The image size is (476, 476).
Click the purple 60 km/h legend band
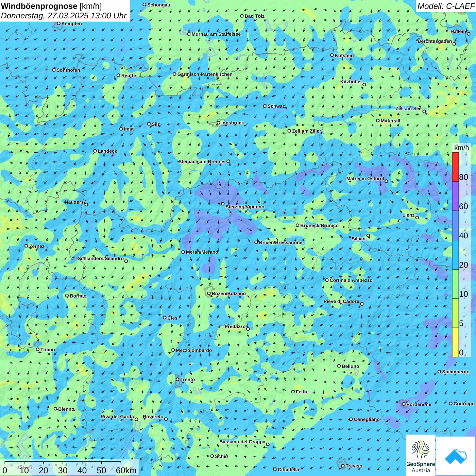(x=455, y=196)
